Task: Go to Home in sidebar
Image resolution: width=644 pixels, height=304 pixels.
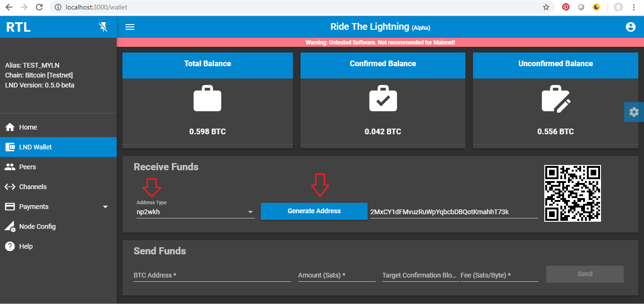Action: 58,127
